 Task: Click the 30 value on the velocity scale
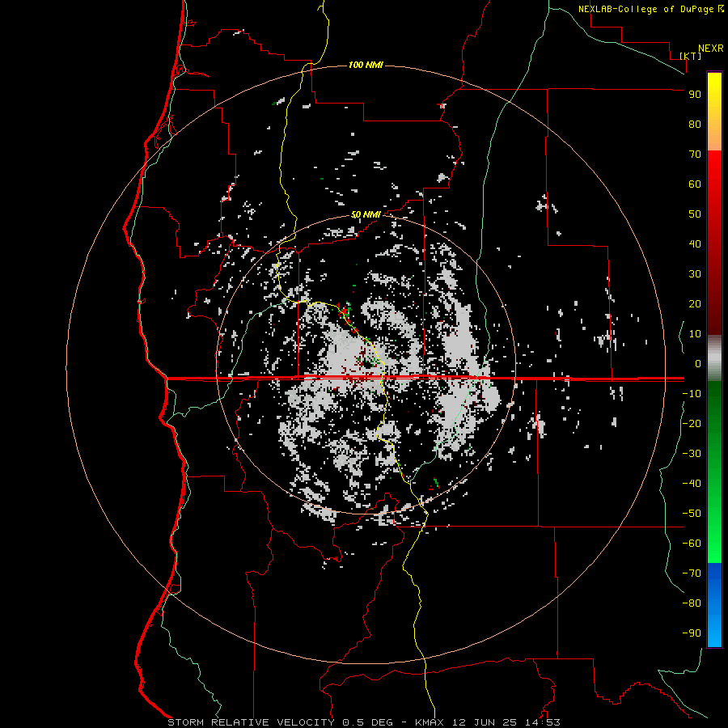click(x=695, y=274)
